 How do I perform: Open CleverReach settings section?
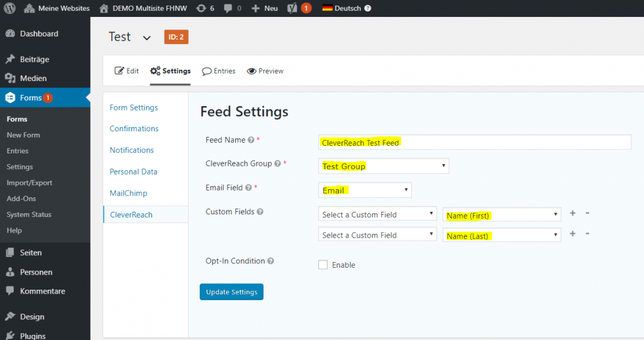click(x=146, y=214)
